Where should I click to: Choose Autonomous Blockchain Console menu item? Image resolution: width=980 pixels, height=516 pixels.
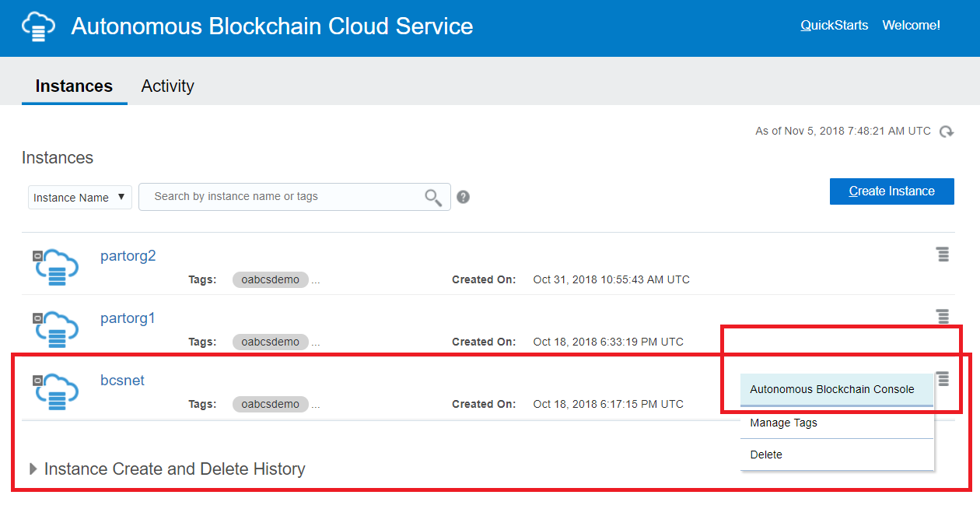tap(837, 390)
